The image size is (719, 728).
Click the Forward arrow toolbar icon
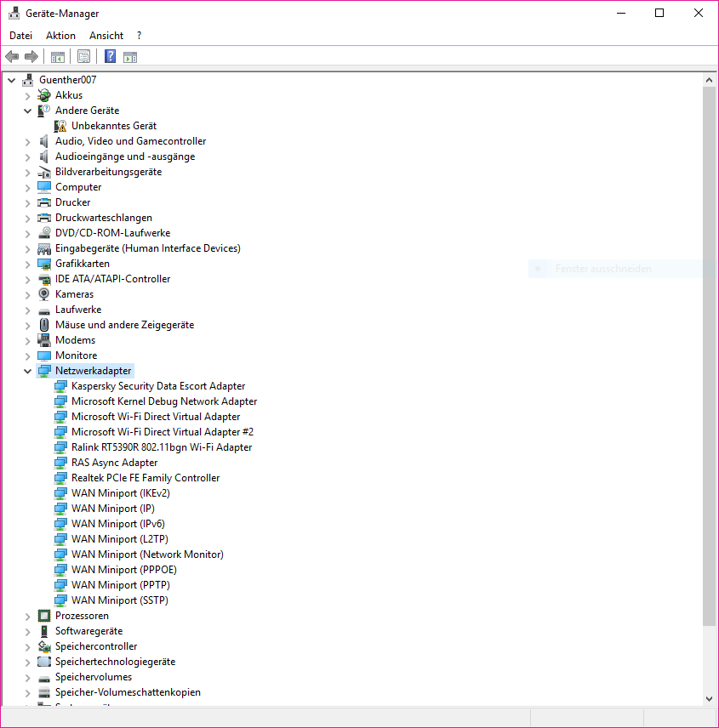click(x=31, y=57)
